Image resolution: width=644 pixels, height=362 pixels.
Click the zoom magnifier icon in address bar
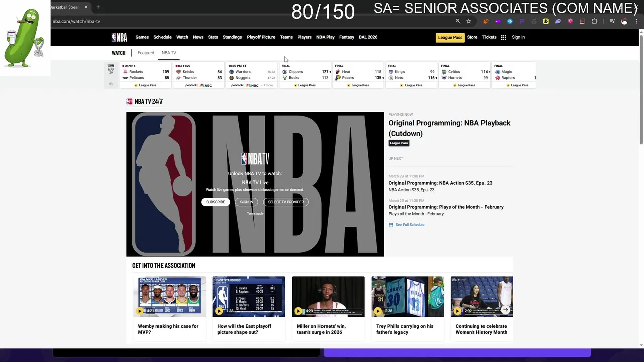pyautogui.click(x=458, y=21)
